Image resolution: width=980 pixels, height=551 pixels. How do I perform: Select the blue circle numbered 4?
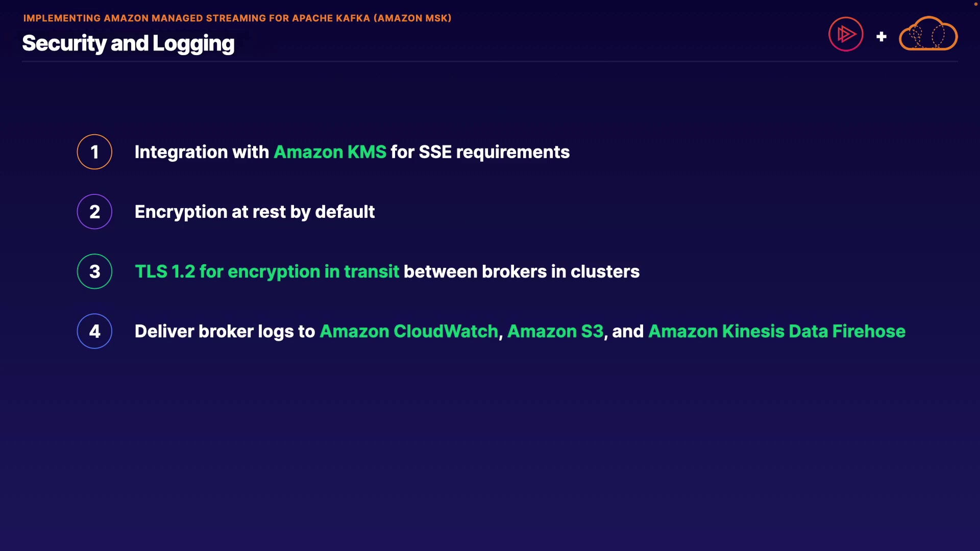point(94,331)
